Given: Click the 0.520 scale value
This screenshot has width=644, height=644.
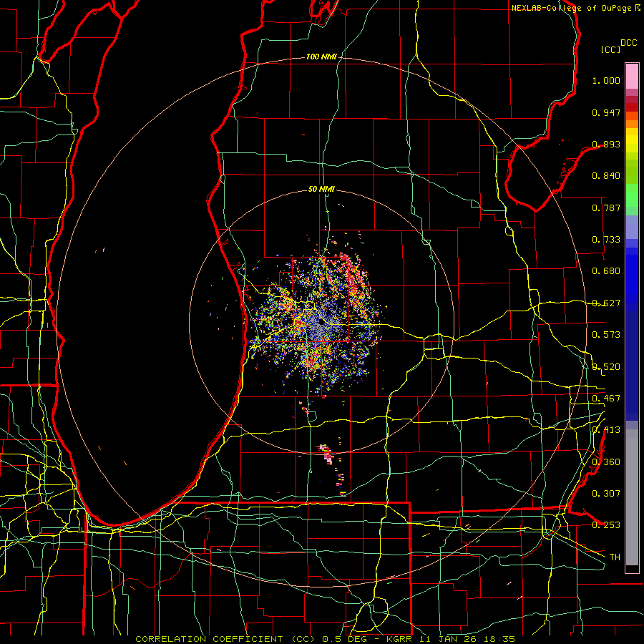Looking at the screenshot, I should (606, 367).
